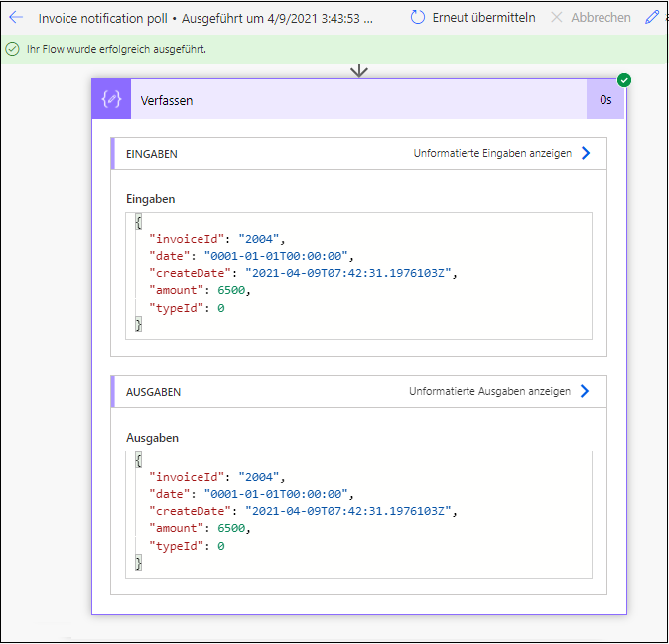669x644 pixels.
Task: Click the checkmark icon in success banner
Action: point(13,49)
